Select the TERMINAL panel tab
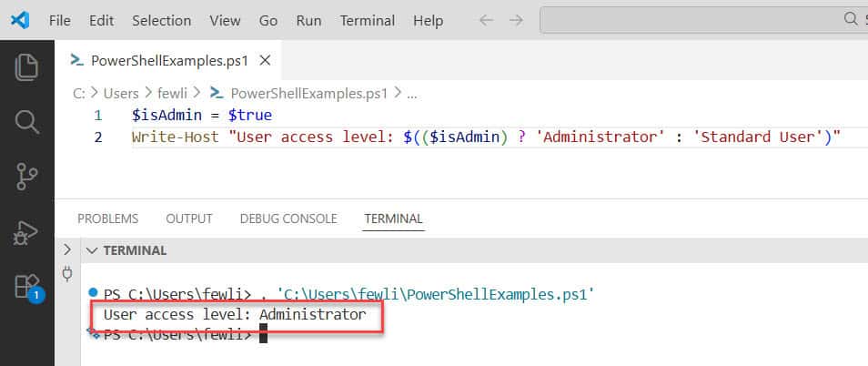Image resolution: width=868 pixels, height=366 pixels. click(394, 219)
